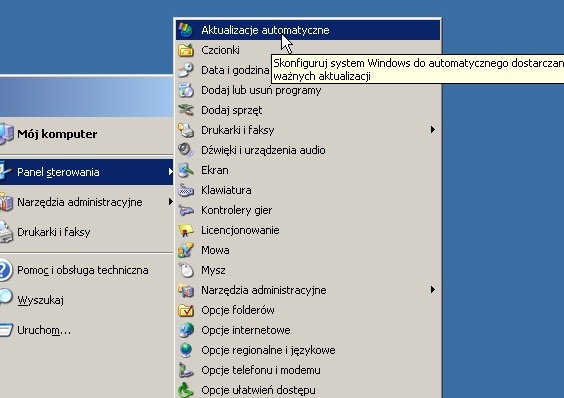Open Opcje internetowe entry

point(308,330)
